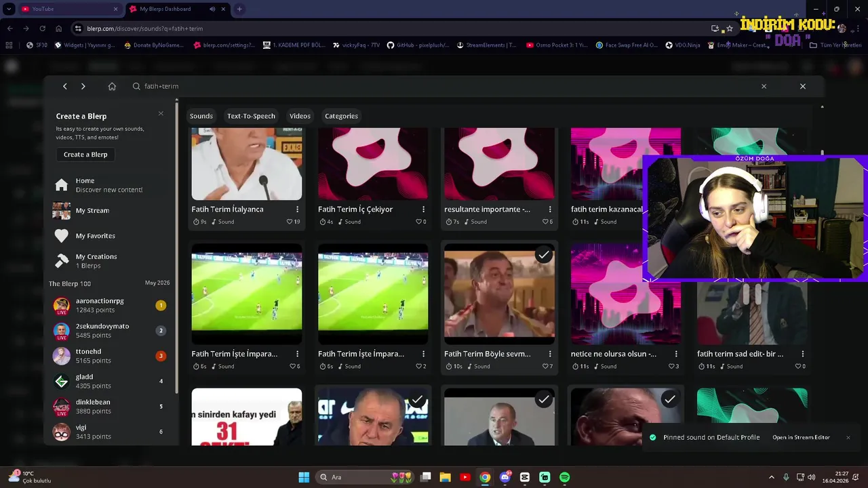Open Discord from the taskbar
The height and width of the screenshot is (488, 868).
pyautogui.click(x=505, y=477)
